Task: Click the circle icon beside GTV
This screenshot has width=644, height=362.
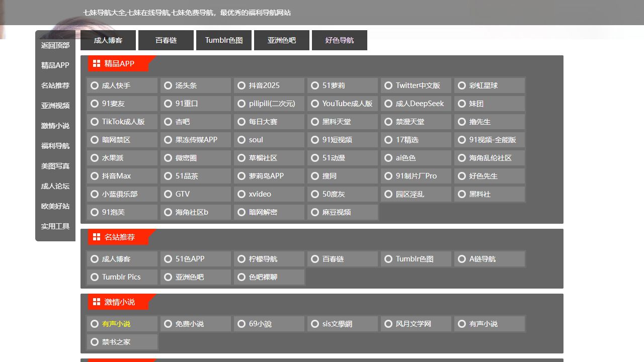Action: click(168, 194)
